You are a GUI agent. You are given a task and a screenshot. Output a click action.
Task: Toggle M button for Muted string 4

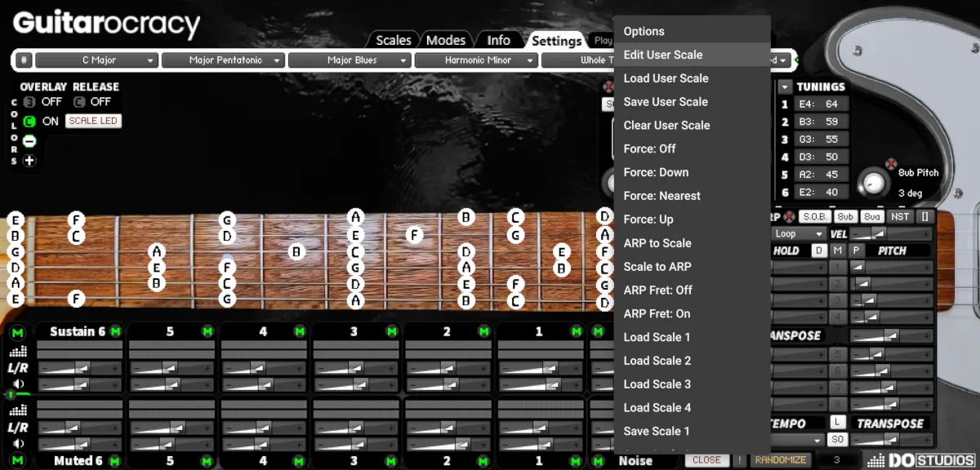(300, 461)
